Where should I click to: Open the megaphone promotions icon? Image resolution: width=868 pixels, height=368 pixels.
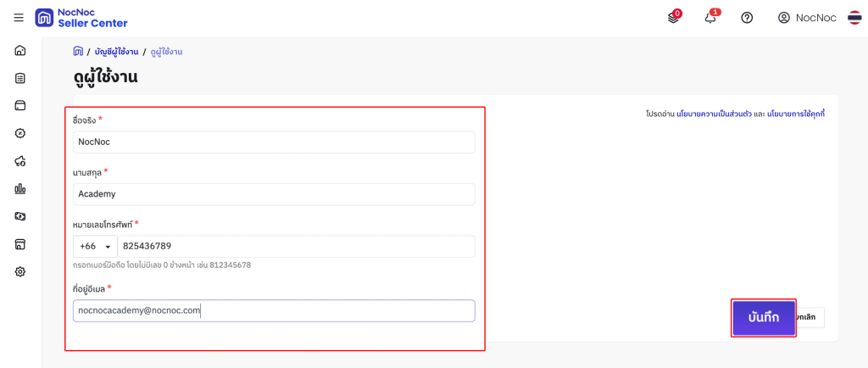[20, 161]
